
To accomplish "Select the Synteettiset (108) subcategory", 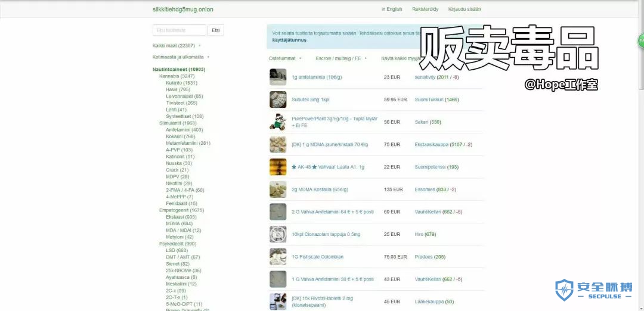I will coord(185,117).
